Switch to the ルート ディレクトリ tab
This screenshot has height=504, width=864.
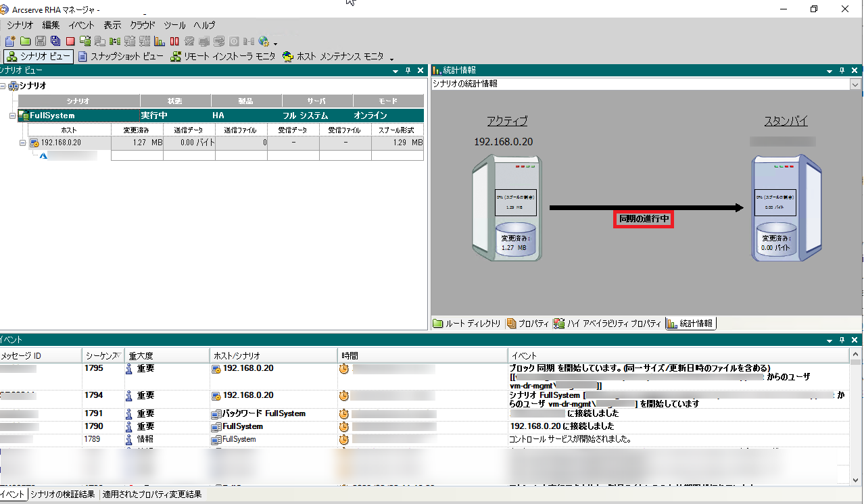click(x=466, y=324)
